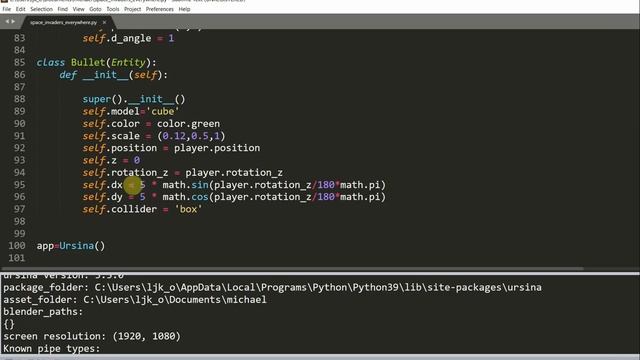Click 'self.d_angle = 1' on line 83

[x=128, y=38]
